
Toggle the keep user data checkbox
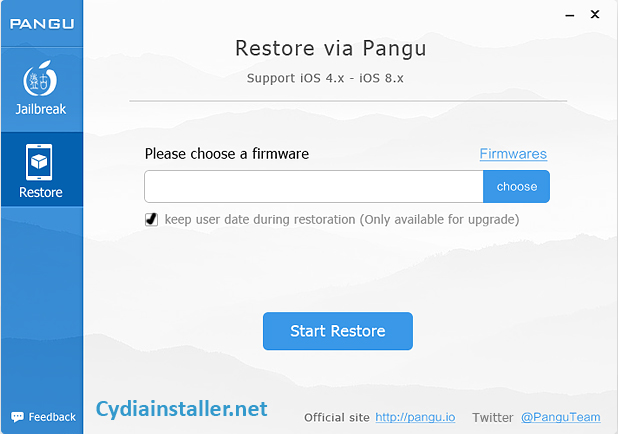tap(152, 219)
